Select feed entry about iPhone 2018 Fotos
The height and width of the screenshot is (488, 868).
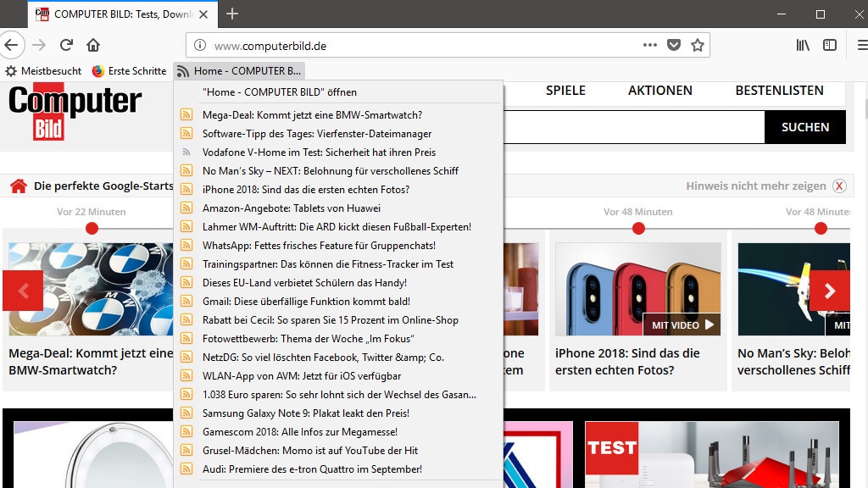point(305,190)
